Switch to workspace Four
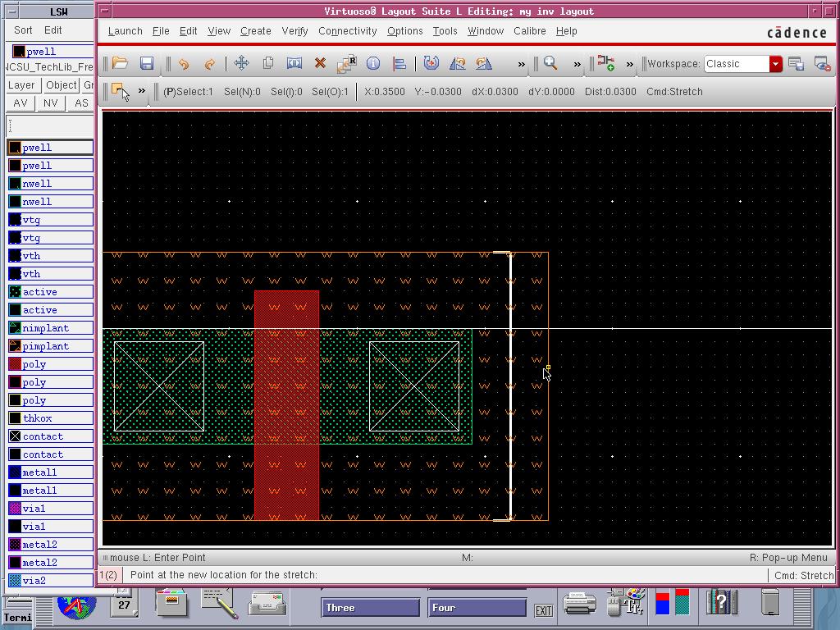 477,608
